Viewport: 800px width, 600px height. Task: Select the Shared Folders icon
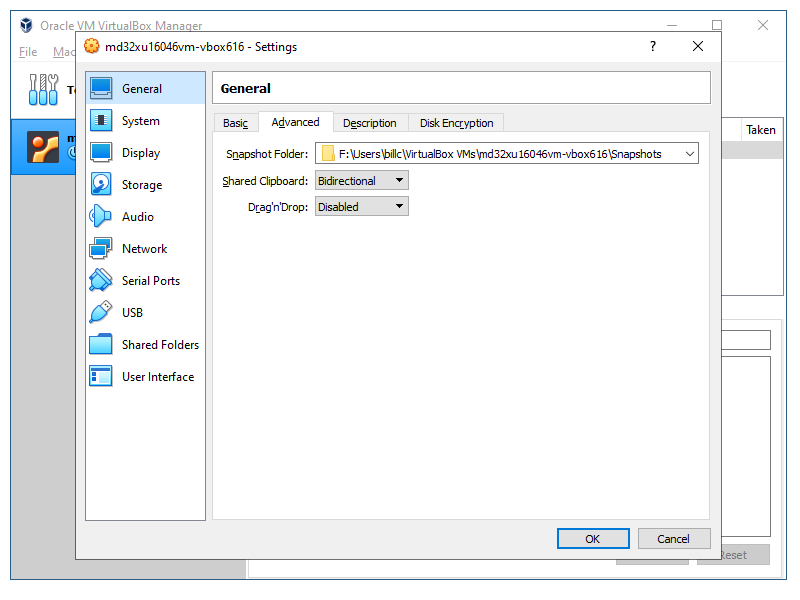101,345
